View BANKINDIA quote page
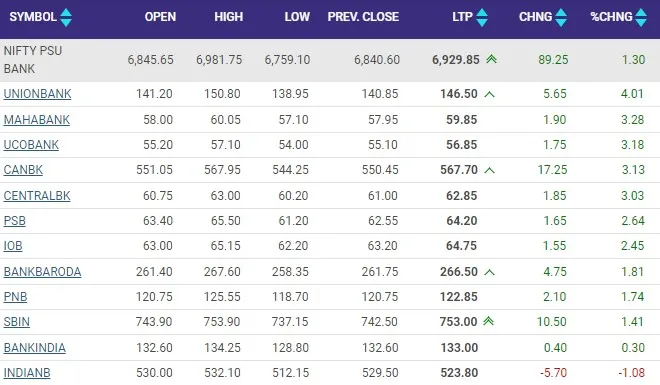The width and height of the screenshot is (660, 385). (x=35, y=348)
